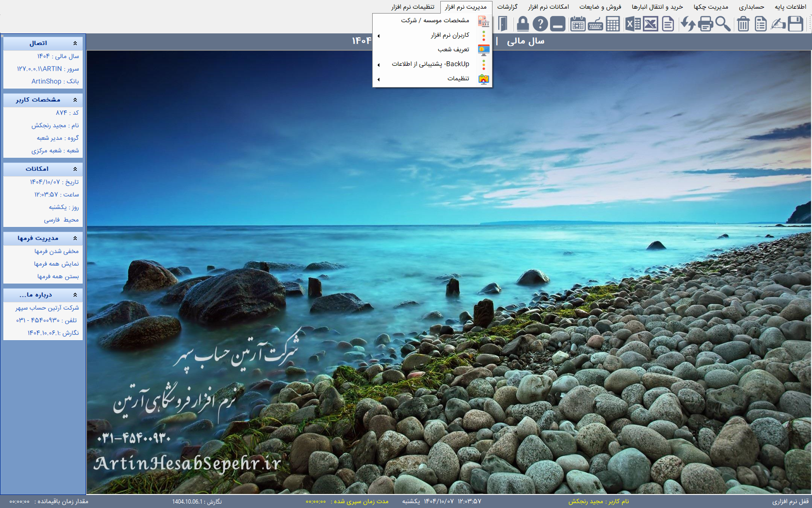Click the Save floppy disk icon
The width and height of the screenshot is (812, 508).
[795, 24]
